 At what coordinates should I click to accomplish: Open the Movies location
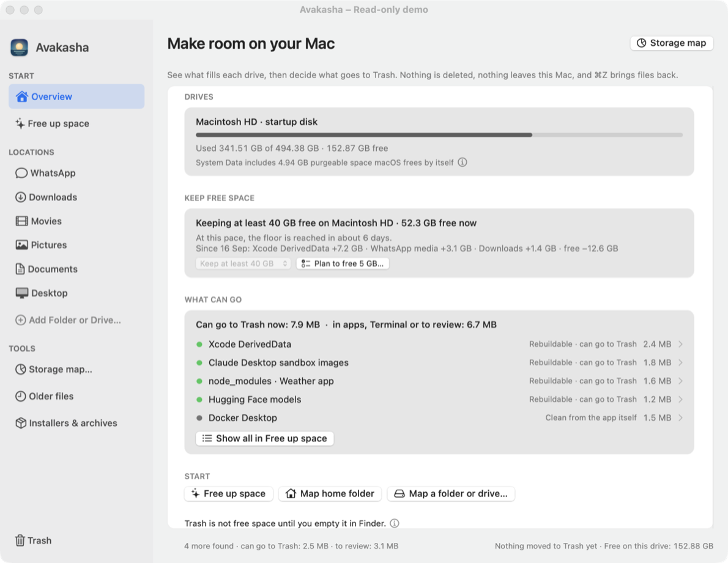[x=76, y=221]
